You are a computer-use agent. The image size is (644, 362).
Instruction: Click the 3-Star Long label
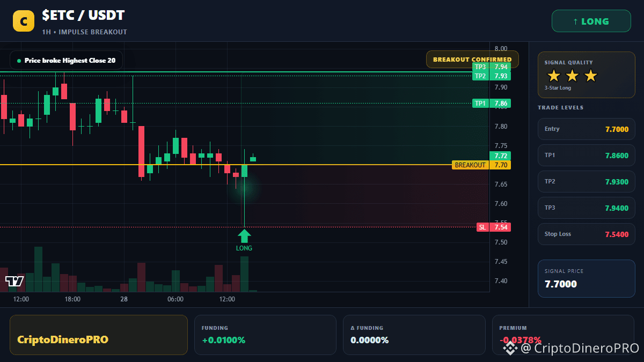(558, 88)
